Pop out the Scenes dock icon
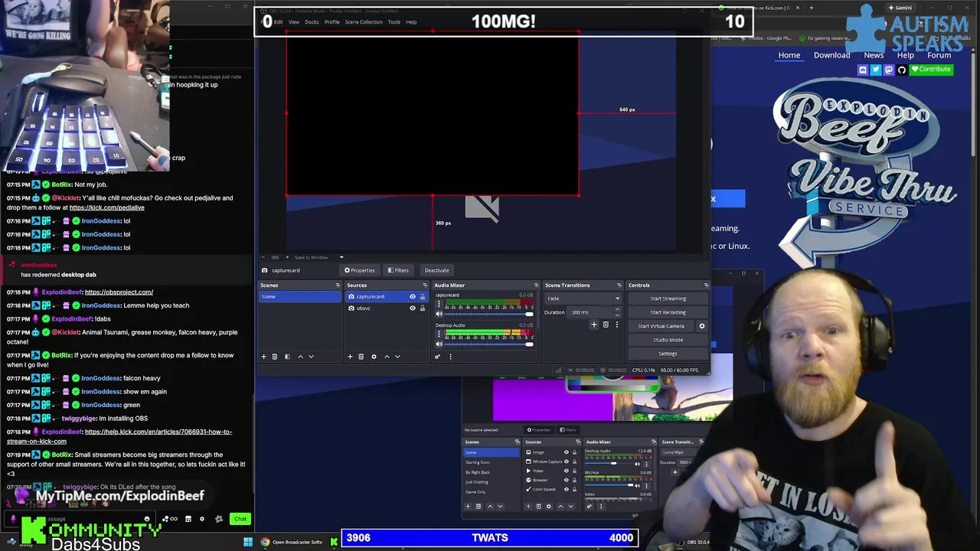Screen dimensions: 980x551 [x=338, y=285]
